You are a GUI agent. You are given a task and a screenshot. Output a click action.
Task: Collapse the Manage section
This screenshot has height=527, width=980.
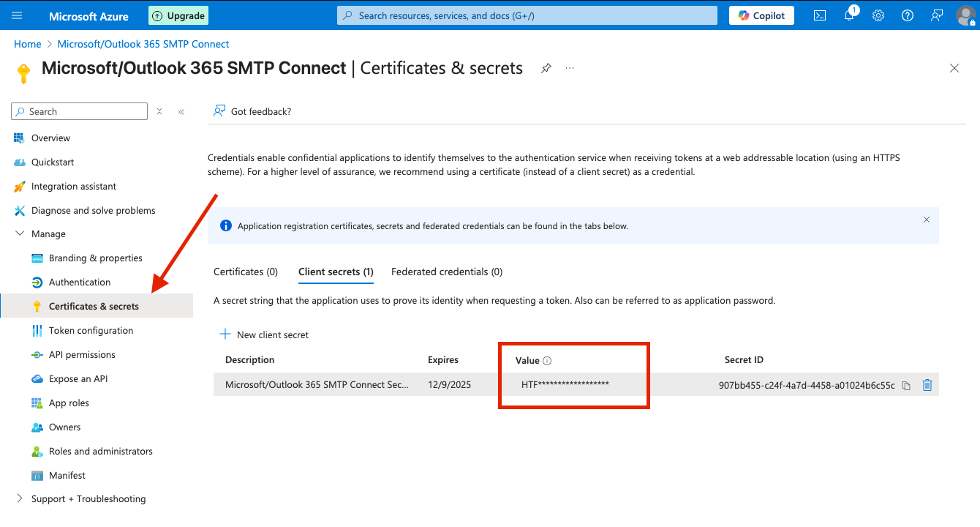click(19, 234)
